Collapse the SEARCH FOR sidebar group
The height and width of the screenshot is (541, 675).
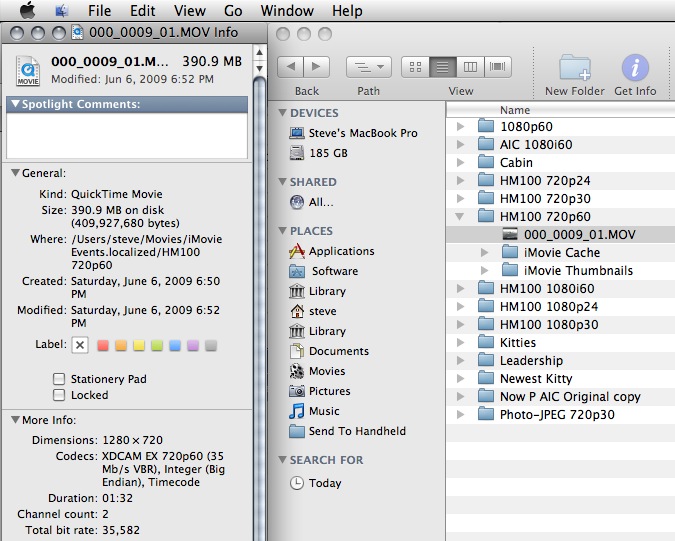coord(282,459)
